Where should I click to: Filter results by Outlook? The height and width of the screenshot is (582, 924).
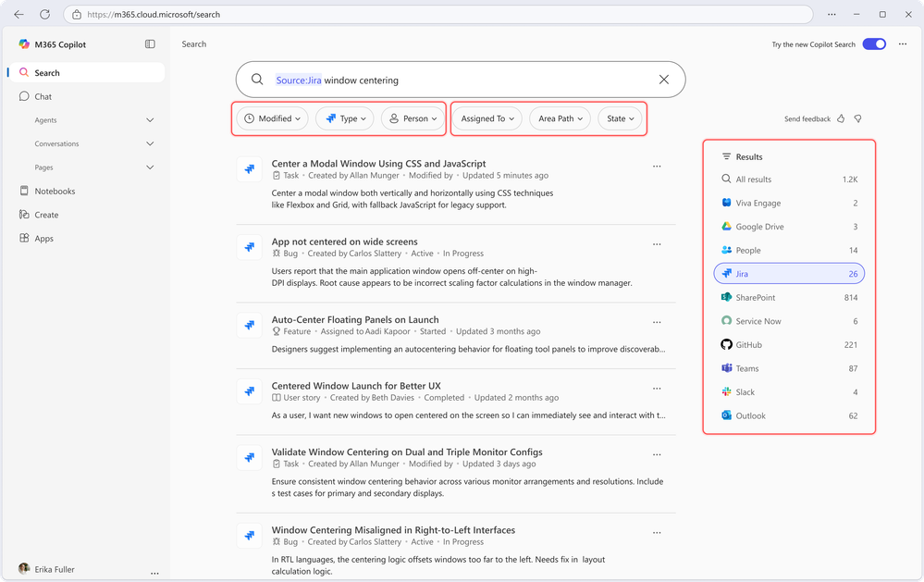[x=789, y=415]
